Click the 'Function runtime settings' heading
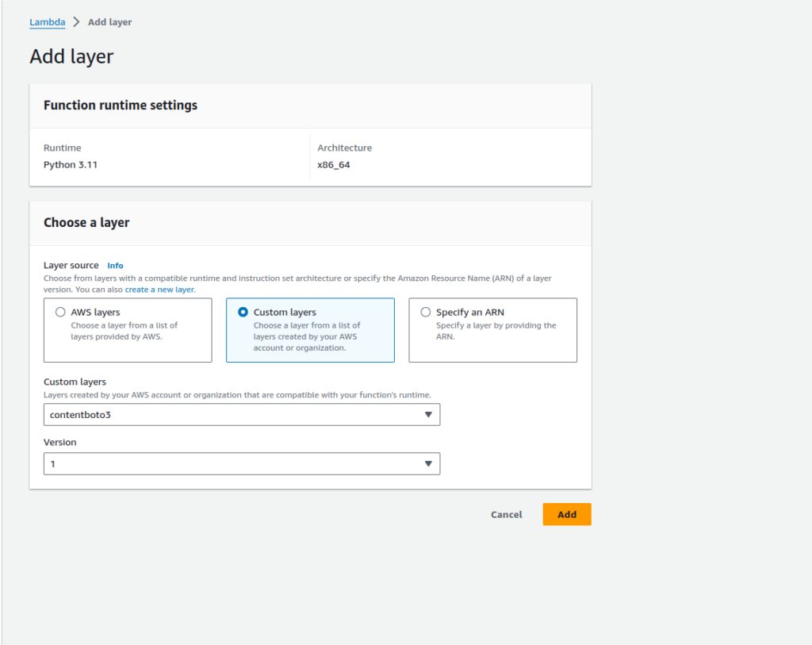Screen dimensions: 812x645 [121, 106]
